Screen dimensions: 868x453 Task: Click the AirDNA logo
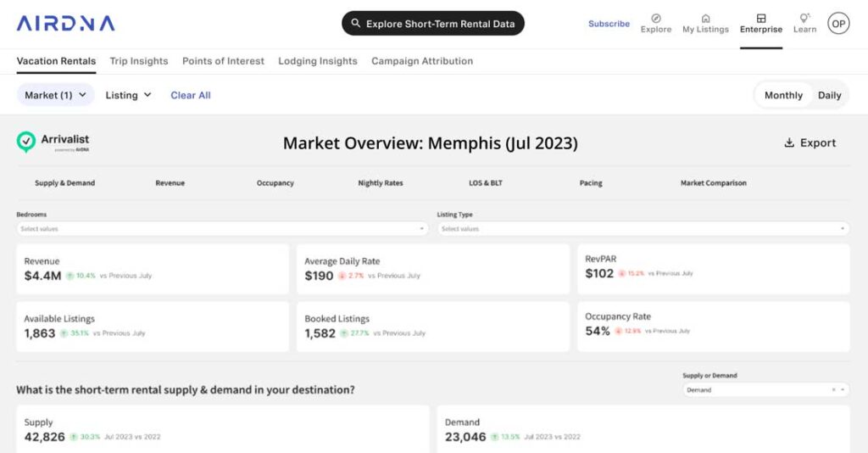coord(65,24)
